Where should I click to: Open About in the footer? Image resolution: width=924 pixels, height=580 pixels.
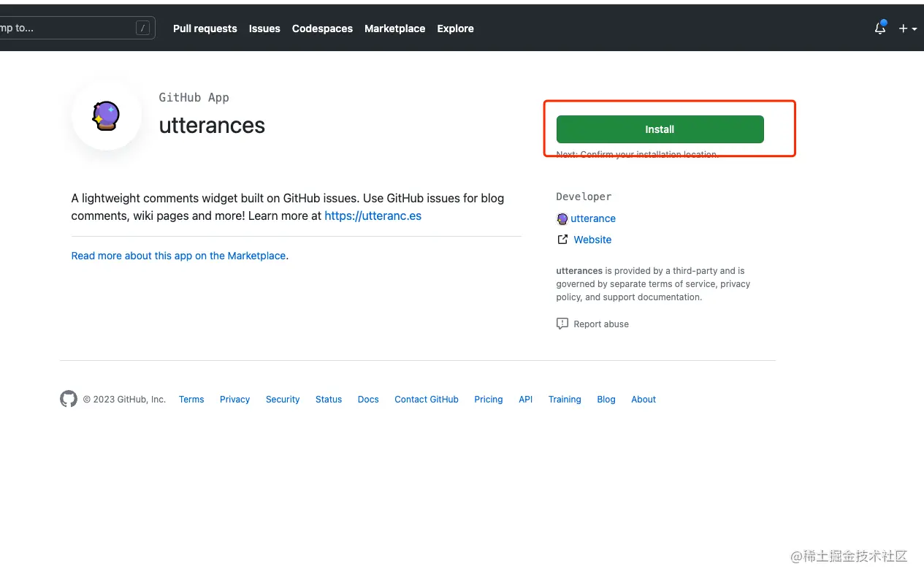click(x=644, y=400)
